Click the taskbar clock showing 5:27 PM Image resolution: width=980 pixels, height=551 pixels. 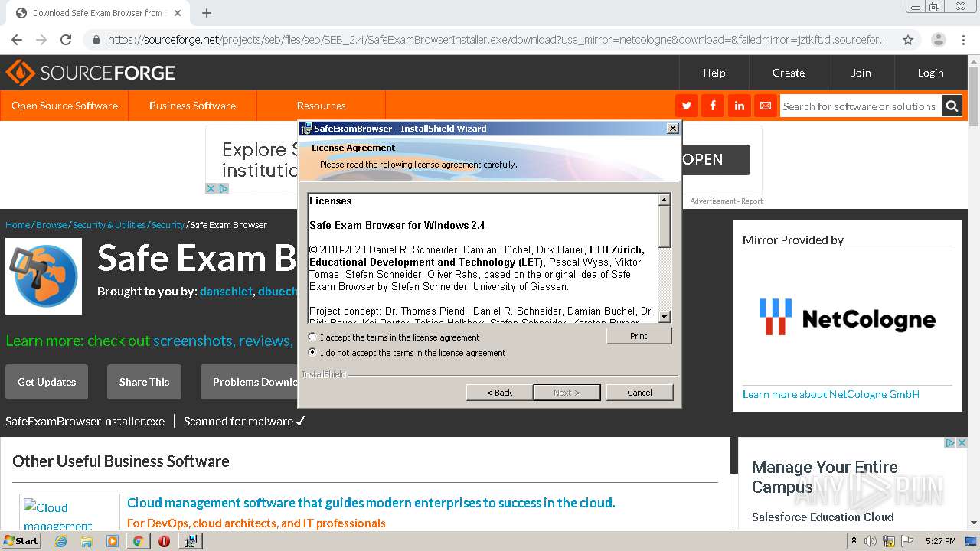tap(940, 541)
